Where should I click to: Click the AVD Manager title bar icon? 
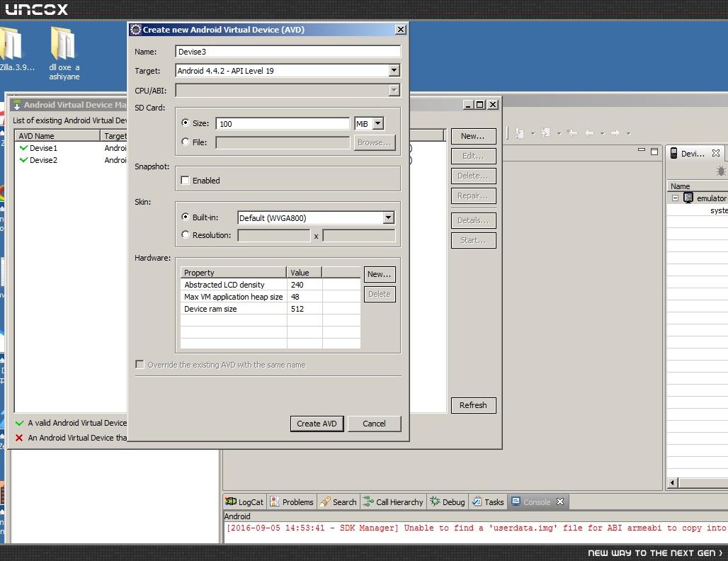(x=17, y=105)
